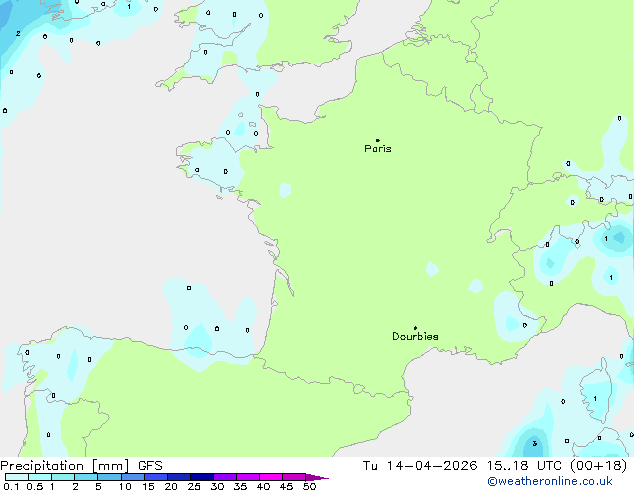Select the 2–5 mm legend color box
Screen dimensions: 634x490
point(86,477)
